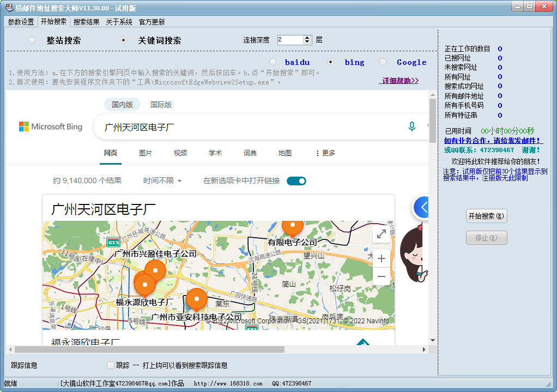Open 官方更新 tab

coord(152,22)
